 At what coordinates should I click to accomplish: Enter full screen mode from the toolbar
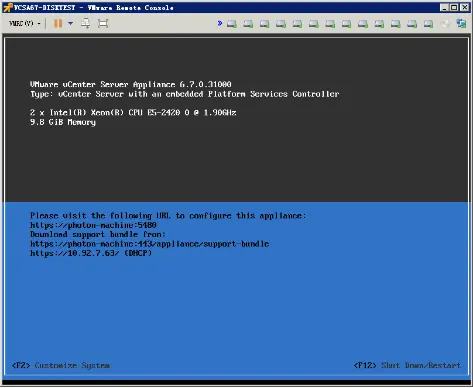pos(103,23)
